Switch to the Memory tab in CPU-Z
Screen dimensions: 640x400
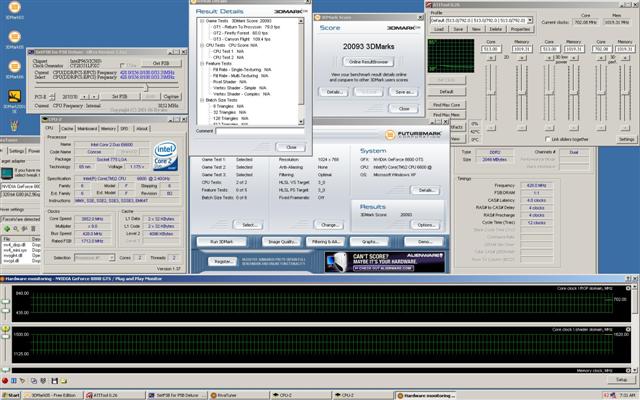click(x=108, y=129)
